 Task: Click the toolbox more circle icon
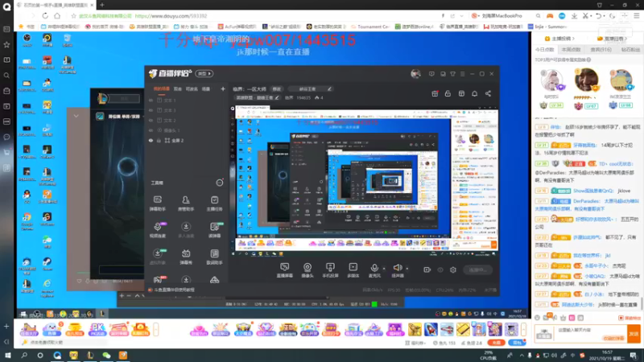coord(220,183)
